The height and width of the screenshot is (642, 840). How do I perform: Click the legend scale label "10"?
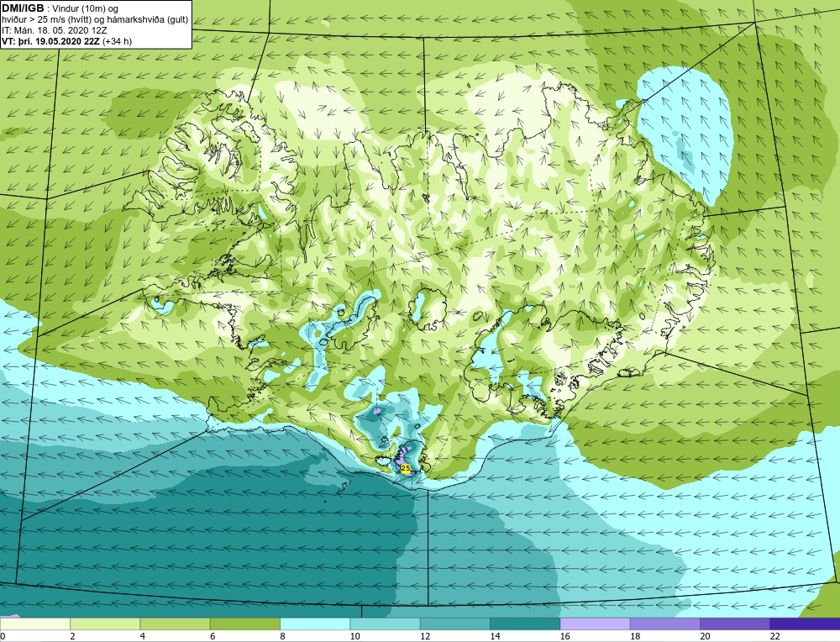click(x=355, y=636)
